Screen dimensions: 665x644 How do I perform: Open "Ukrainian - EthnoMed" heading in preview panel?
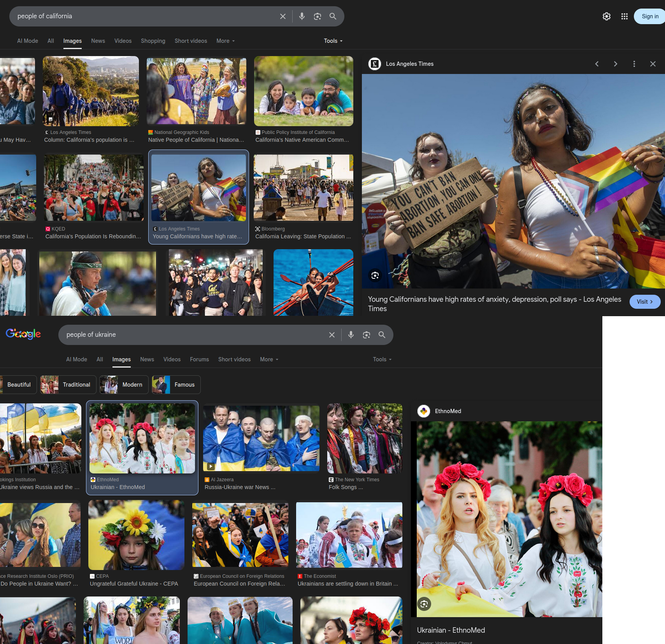pos(451,630)
